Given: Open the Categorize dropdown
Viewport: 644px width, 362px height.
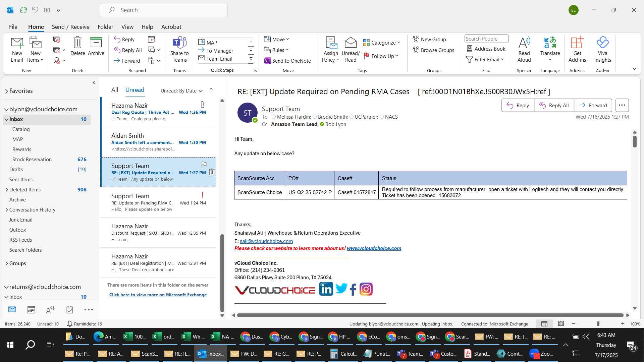Looking at the screenshot, I should click(x=382, y=43).
